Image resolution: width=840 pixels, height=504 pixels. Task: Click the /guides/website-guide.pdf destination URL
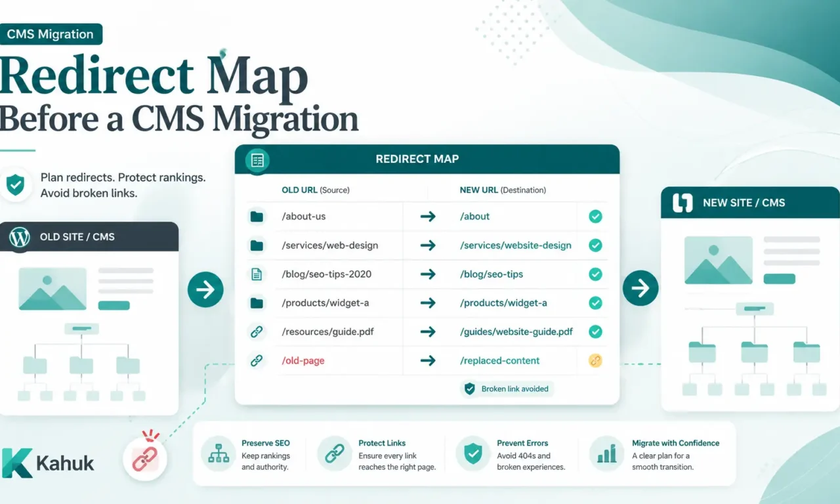pos(516,332)
